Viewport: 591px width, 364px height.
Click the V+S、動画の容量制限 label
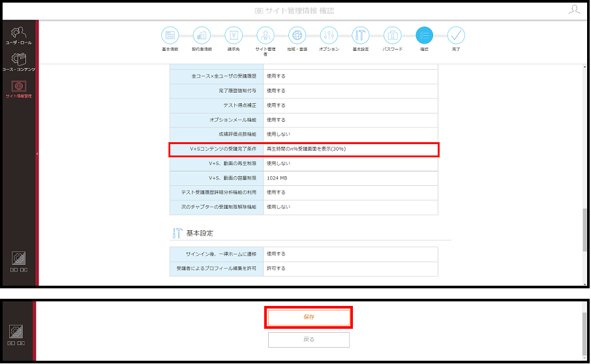point(233,178)
